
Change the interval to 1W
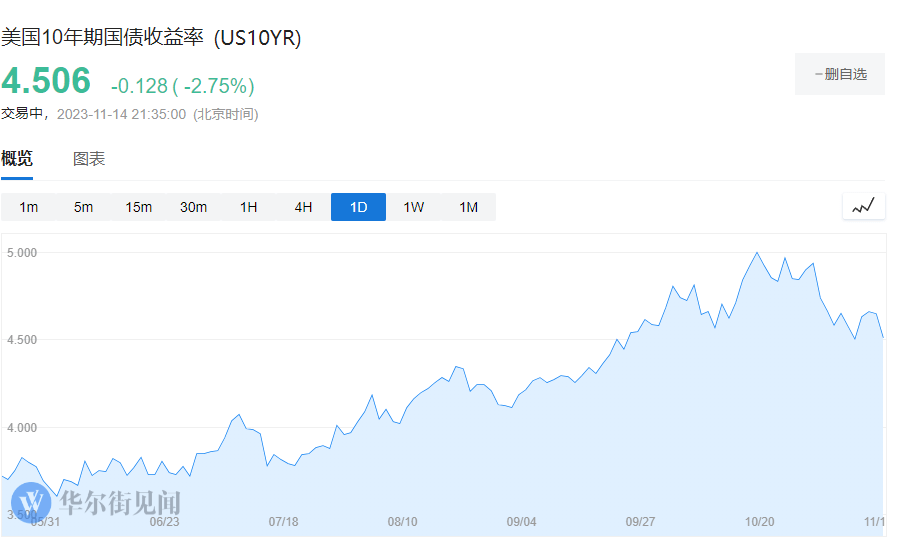413,207
